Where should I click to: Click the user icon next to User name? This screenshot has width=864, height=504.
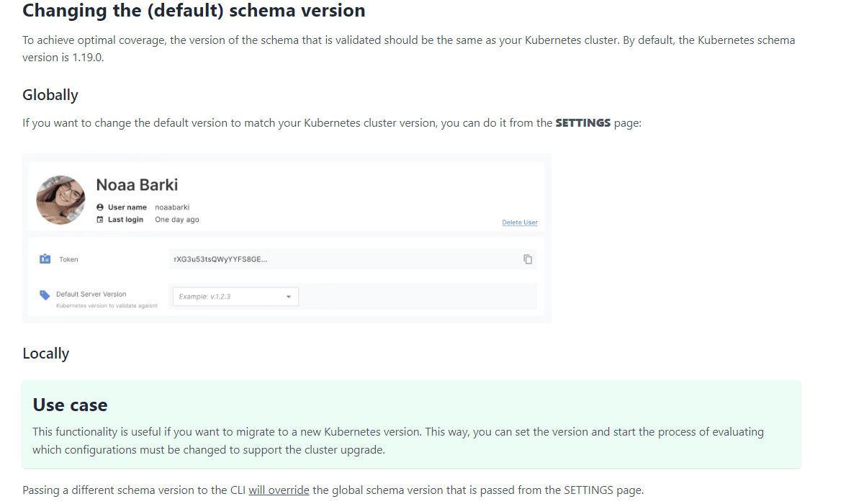[x=100, y=207]
